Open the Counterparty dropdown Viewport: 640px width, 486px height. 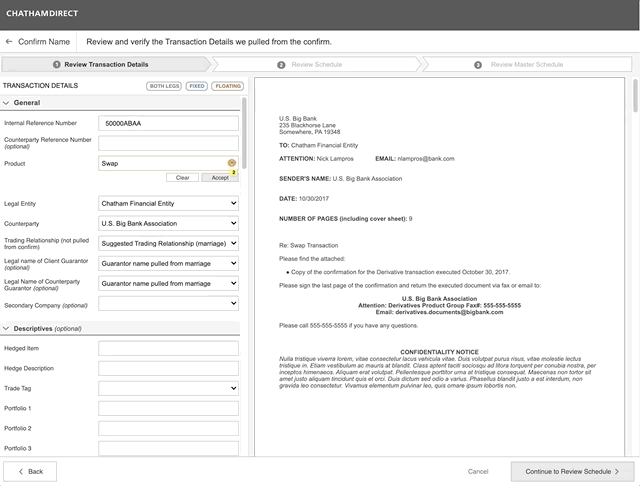click(x=168, y=223)
